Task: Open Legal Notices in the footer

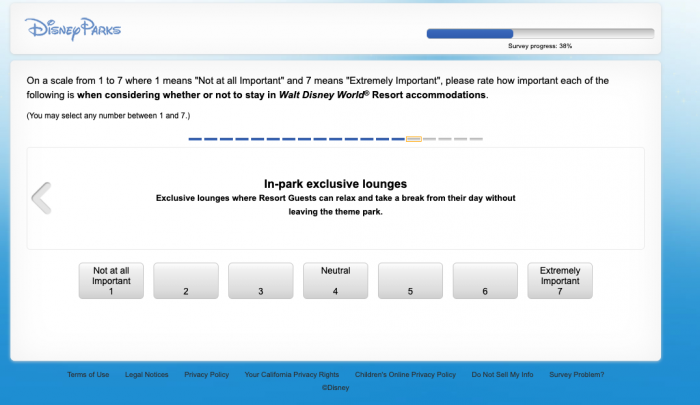Action: tap(147, 374)
